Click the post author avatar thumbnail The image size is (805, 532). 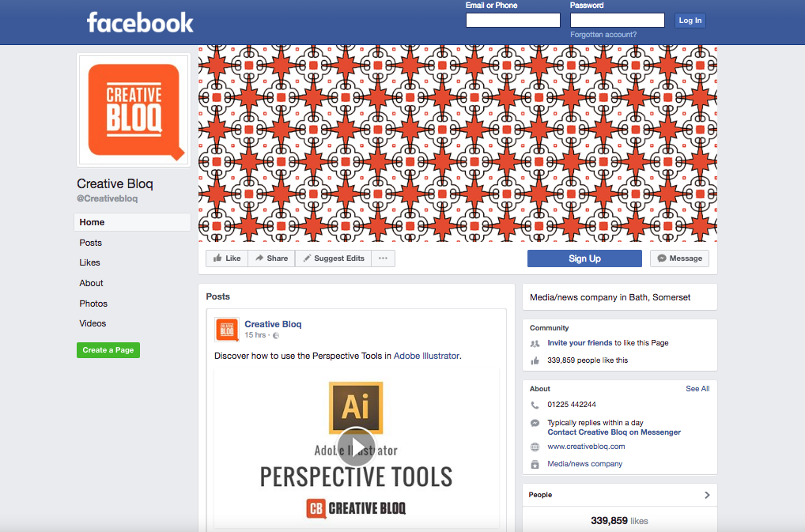[x=226, y=330]
